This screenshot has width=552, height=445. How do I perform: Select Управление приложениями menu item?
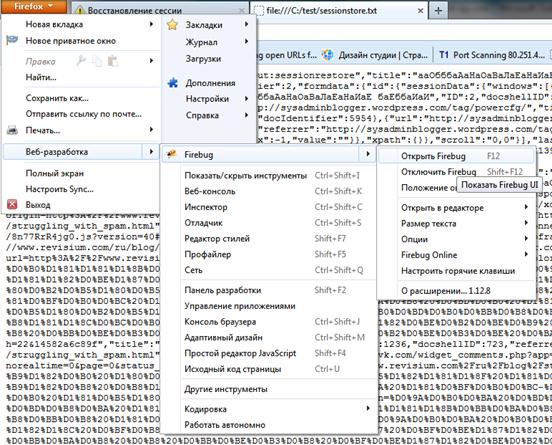[269, 306]
